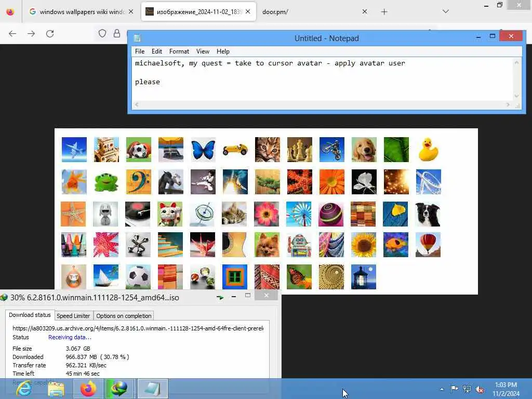Close the windows wallpapers wiki tab

[x=131, y=11]
